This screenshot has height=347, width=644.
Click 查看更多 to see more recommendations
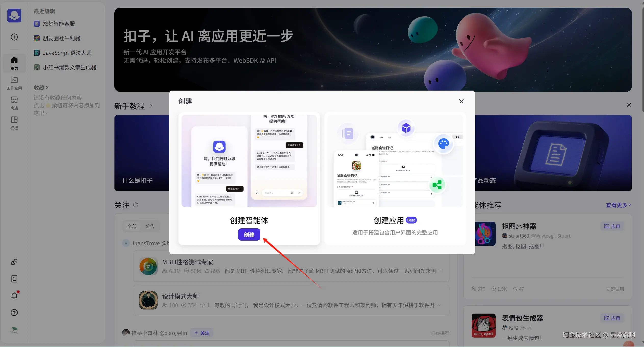pyautogui.click(x=618, y=205)
